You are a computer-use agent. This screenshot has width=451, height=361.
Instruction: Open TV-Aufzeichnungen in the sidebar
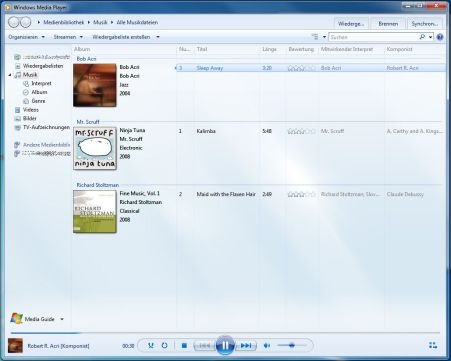click(46, 127)
